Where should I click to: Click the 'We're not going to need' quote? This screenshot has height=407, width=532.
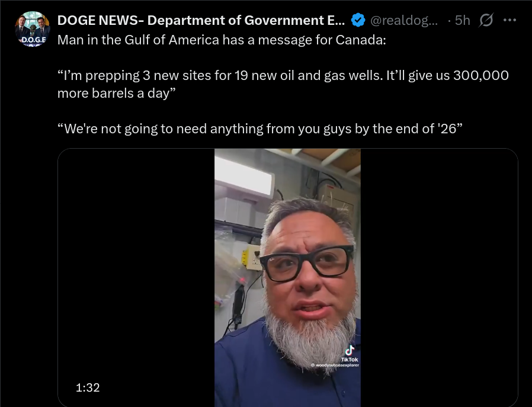coord(260,129)
